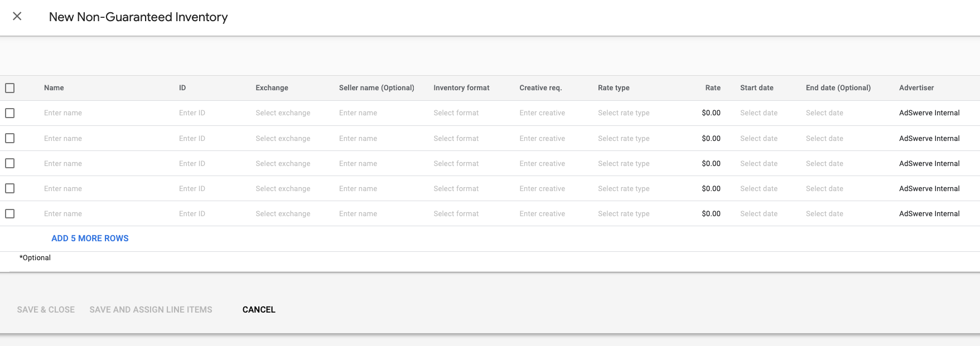Screen dimensions: 980x346
Task: Pick an end date in first row
Action: (x=824, y=113)
